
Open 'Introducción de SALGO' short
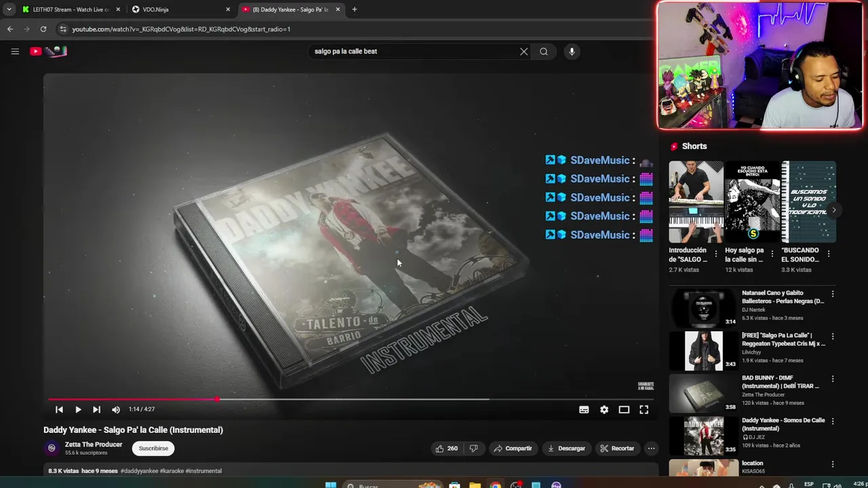coord(696,202)
